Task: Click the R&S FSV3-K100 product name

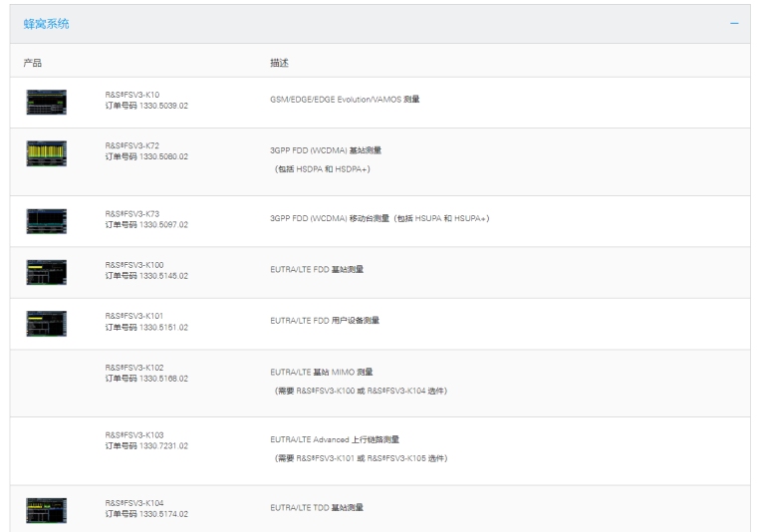Action: click(134, 265)
